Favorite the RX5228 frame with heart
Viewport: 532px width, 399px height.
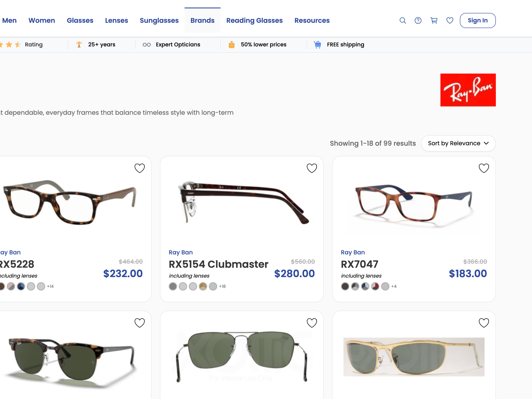[x=139, y=168]
